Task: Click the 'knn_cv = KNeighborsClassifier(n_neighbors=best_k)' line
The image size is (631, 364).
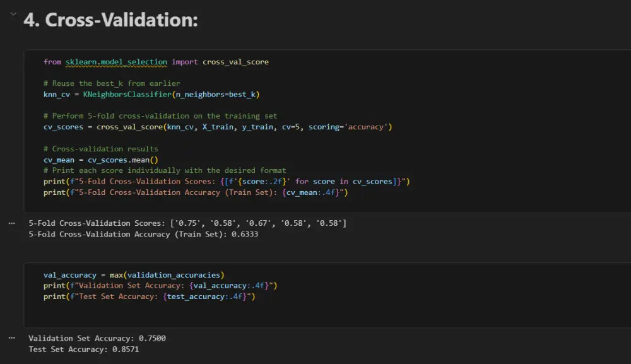Action: 151,95
